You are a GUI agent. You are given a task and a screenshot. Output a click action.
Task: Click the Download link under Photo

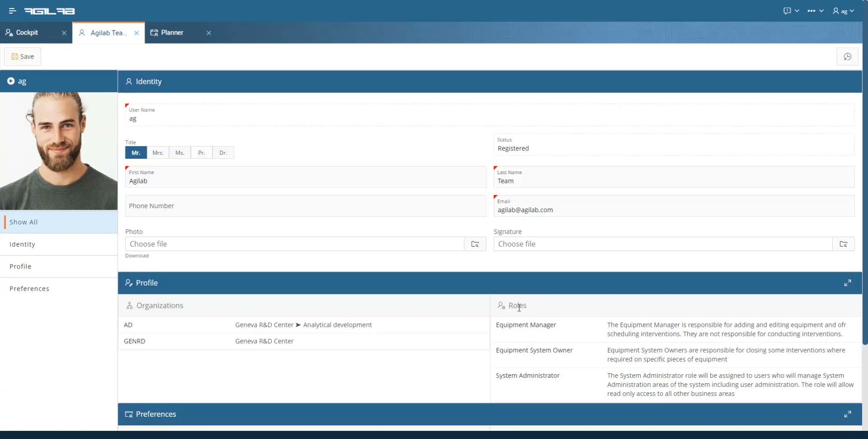[136, 256]
